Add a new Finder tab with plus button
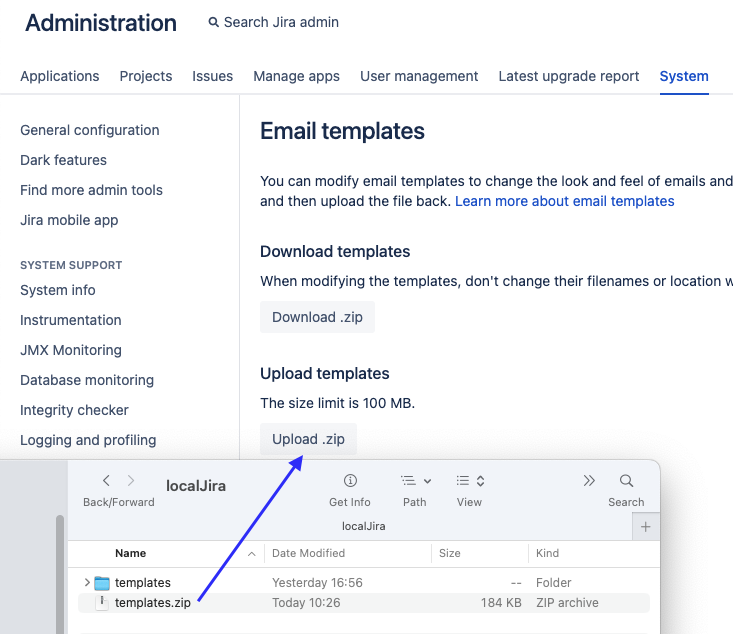Screen dimensions: 733x634 (x=646, y=527)
